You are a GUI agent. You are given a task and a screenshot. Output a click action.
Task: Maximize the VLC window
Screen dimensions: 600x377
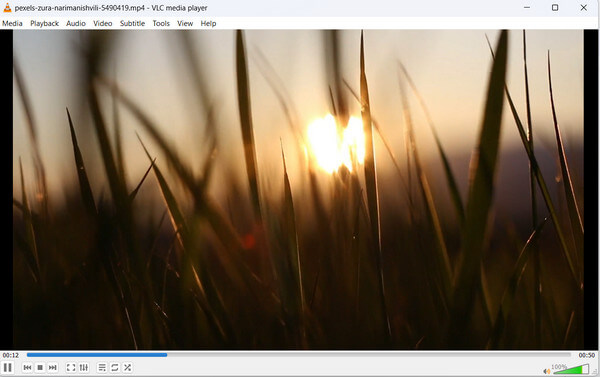[x=555, y=8]
